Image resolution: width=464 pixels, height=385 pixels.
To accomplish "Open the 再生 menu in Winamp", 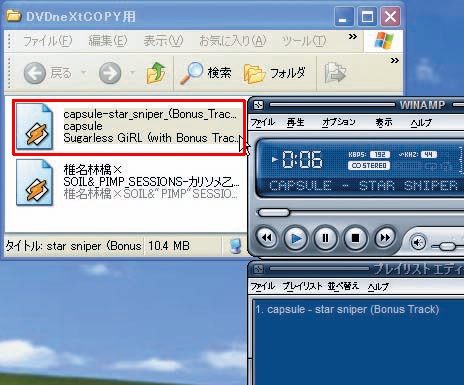I will pos(295,123).
